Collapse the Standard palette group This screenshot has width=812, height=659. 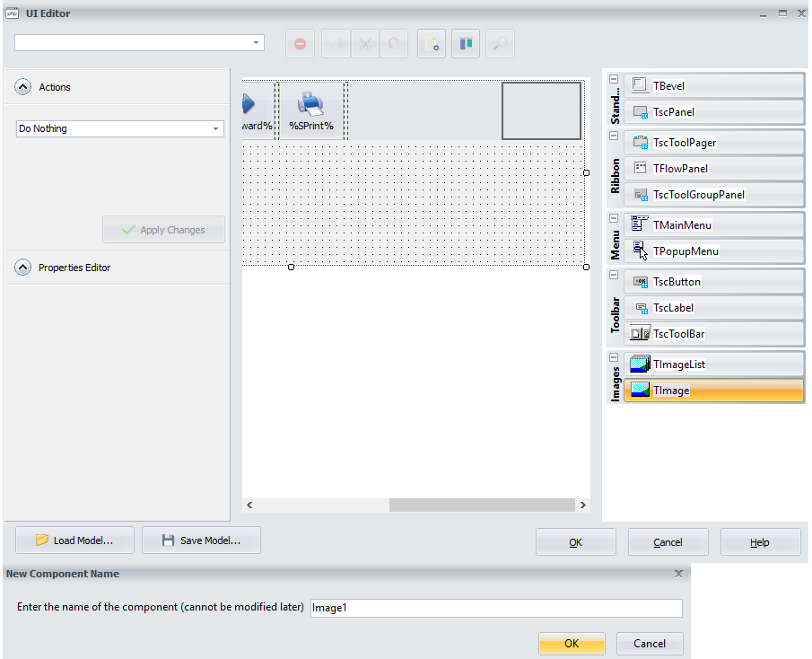click(x=614, y=80)
